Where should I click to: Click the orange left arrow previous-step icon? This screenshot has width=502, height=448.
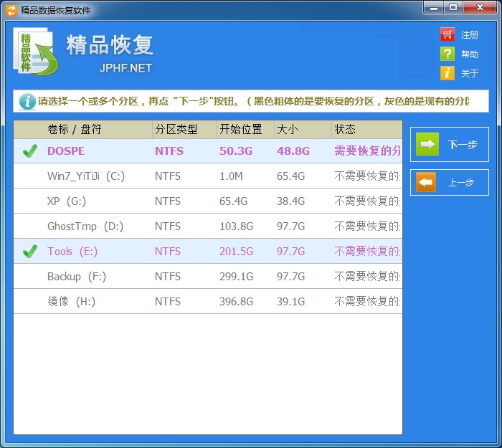tap(426, 182)
